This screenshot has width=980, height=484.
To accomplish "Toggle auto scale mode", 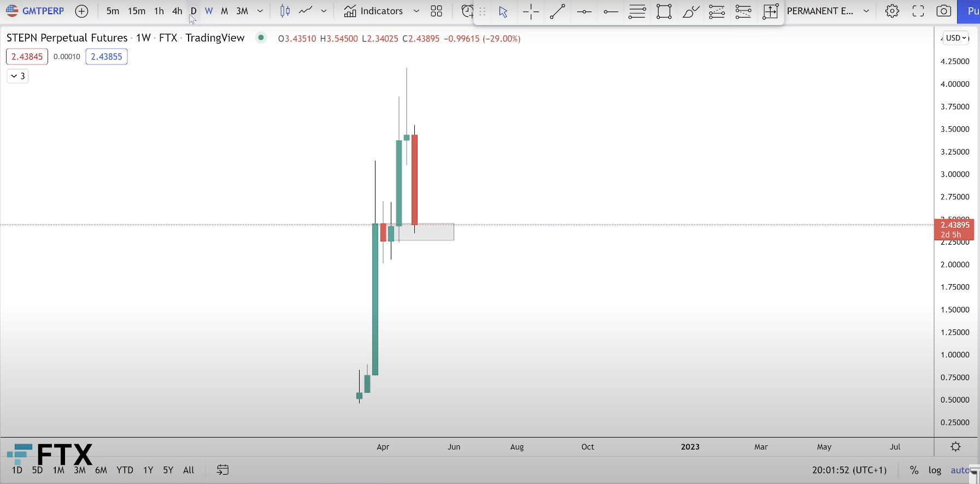I will (960, 470).
